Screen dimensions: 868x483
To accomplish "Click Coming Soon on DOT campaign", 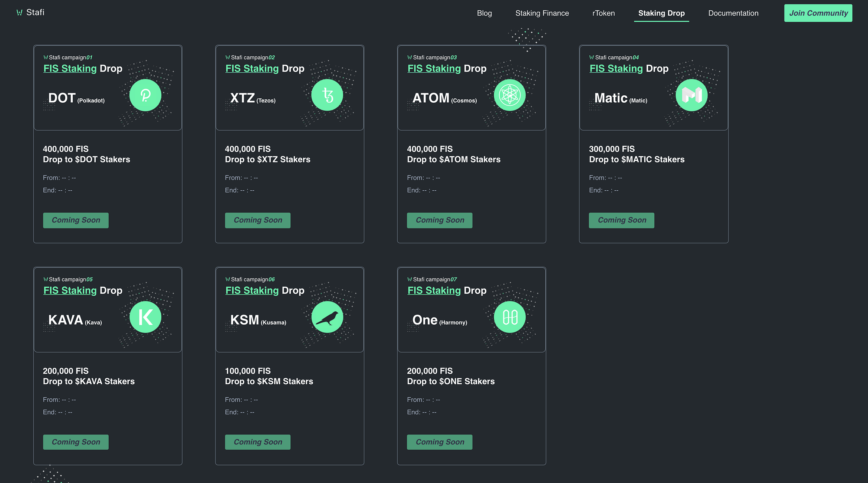I will (x=76, y=220).
